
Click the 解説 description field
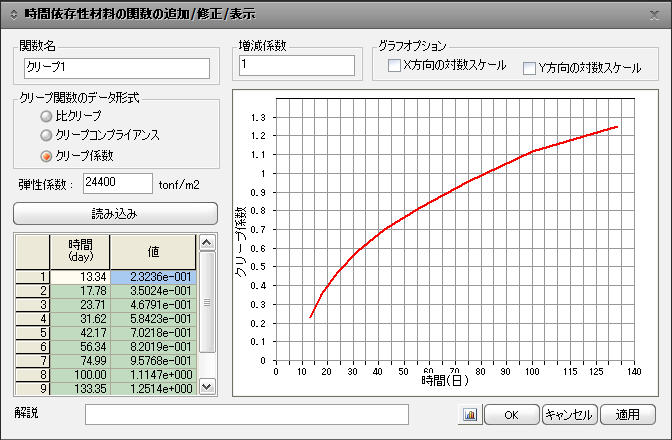point(246,414)
